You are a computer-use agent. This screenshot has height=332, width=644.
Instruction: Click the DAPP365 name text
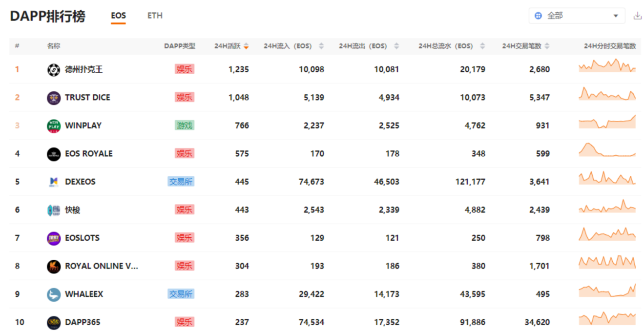tap(83, 322)
